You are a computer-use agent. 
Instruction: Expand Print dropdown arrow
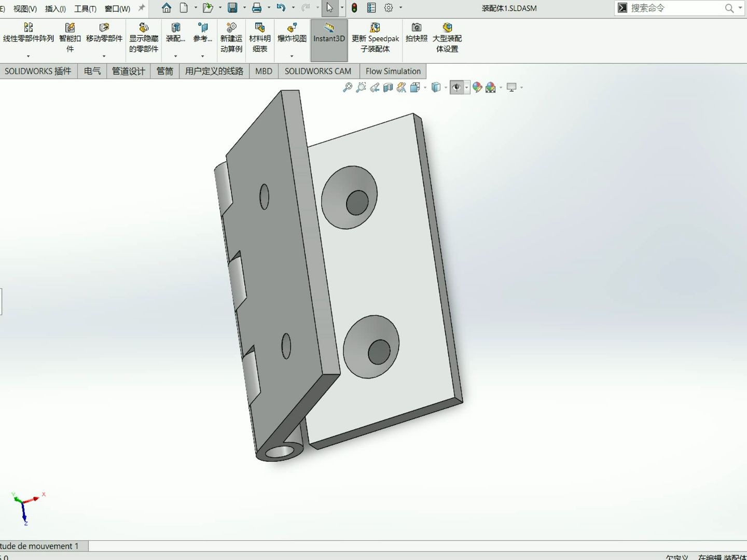coord(269,8)
